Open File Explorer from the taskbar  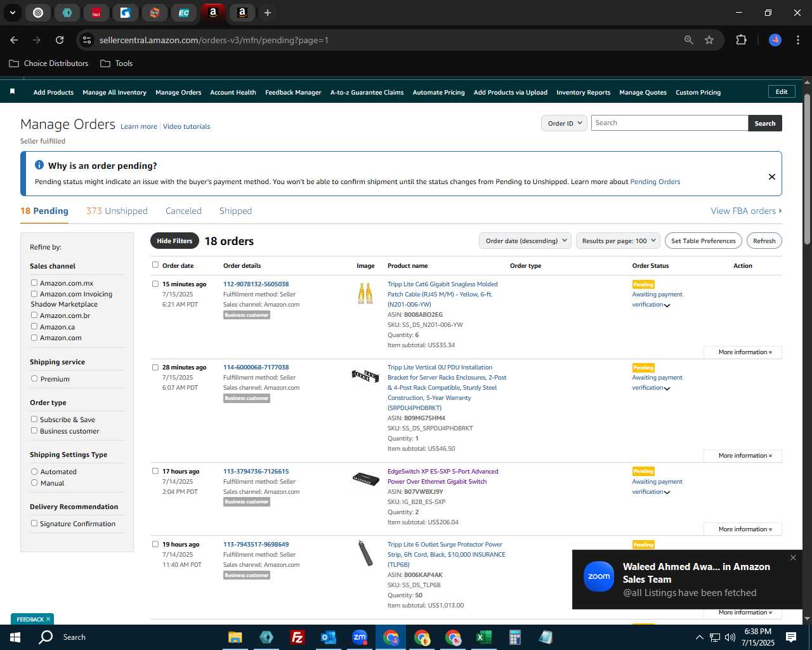[235, 637]
